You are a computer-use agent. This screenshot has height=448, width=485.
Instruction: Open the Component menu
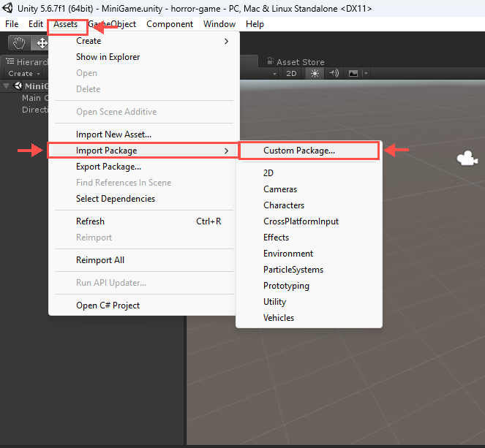coord(170,24)
